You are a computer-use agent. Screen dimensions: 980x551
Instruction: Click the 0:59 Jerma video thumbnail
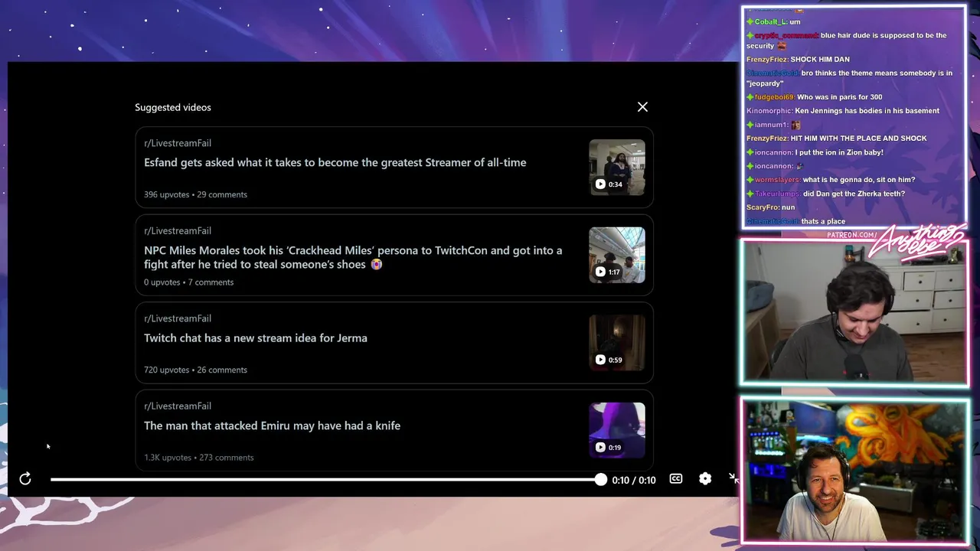(x=617, y=343)
